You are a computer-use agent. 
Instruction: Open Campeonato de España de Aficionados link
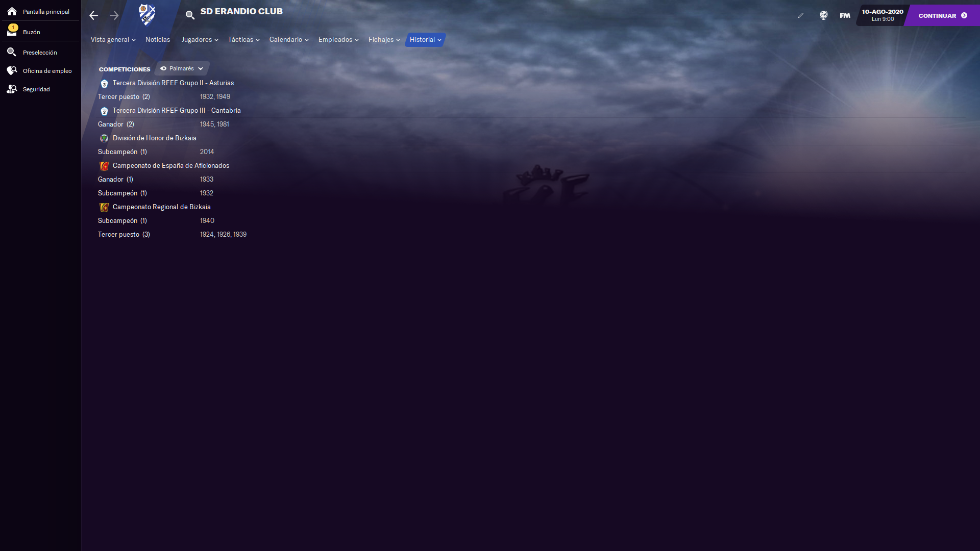[171, 166]
